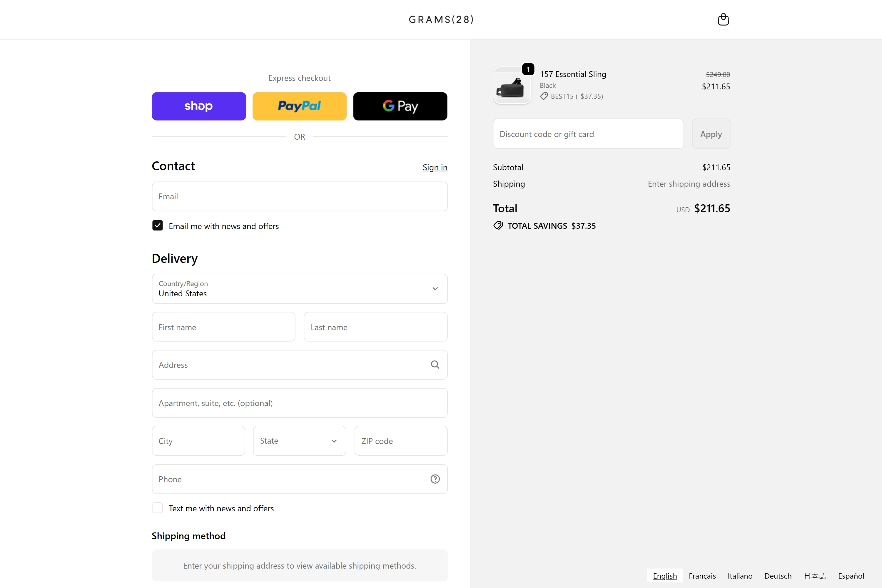Pay with Shop Pay express button
Screen dimensions: 882x588
coord(199,106)
